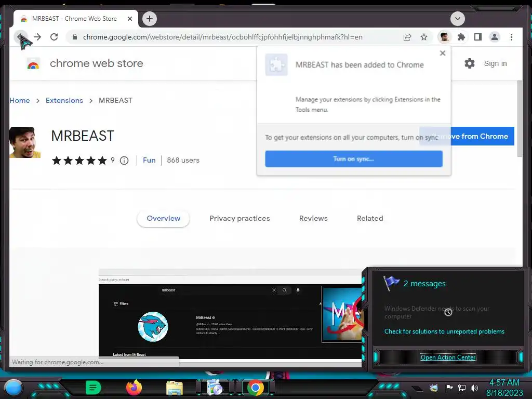Expand tab search dropdown arrow
This screenshot has height=399, width=532.
[x=457, y=19]
